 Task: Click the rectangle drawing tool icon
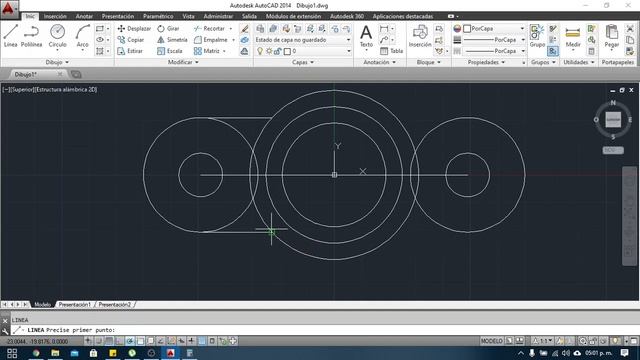[x=100, y=29]
